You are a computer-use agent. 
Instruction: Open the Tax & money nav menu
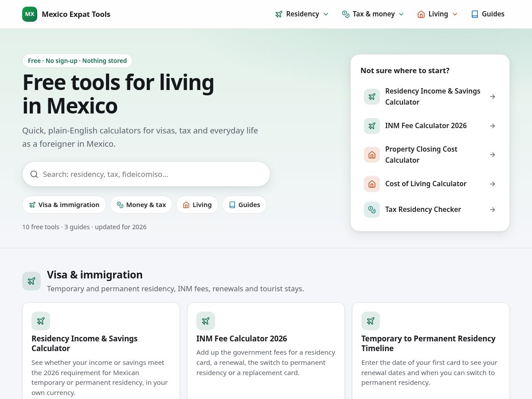(373, 14)
